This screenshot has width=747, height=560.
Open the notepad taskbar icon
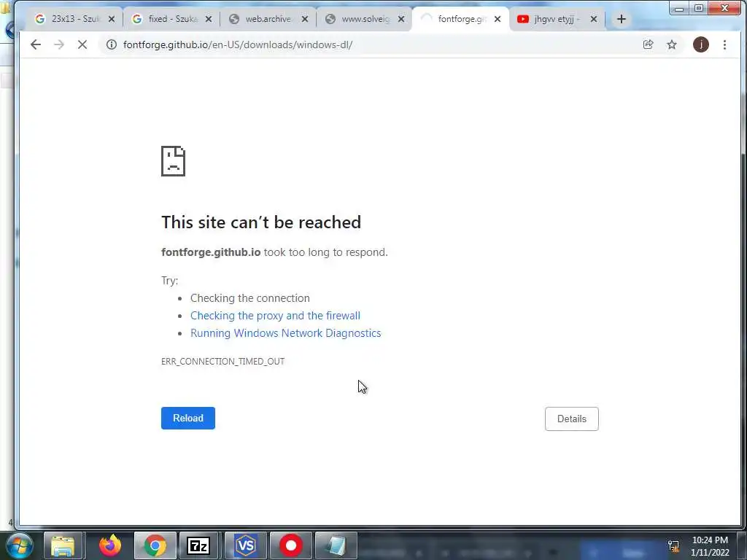[x=336, y=545]
